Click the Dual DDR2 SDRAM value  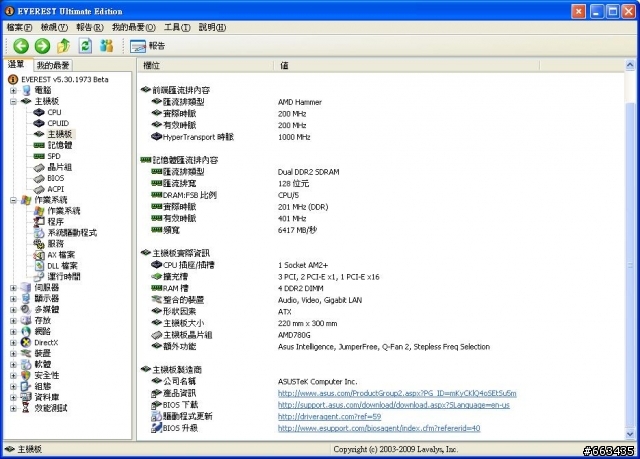click(x=308, y=172)
